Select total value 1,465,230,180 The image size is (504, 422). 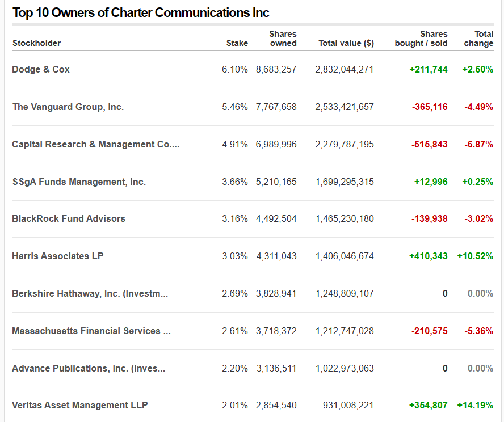coord(345,219)
